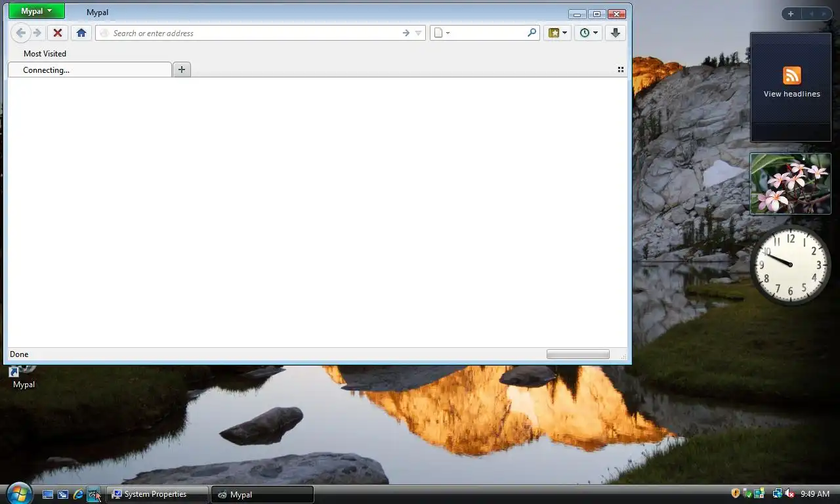Screen dimensions: 840x504
Task: Open the Bookmarks star menu
Action: pos(557,33)
